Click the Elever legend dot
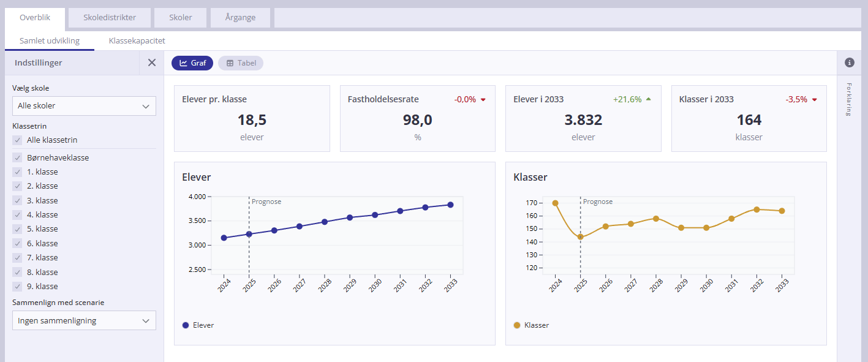868x362 pixels. point(186,325)
